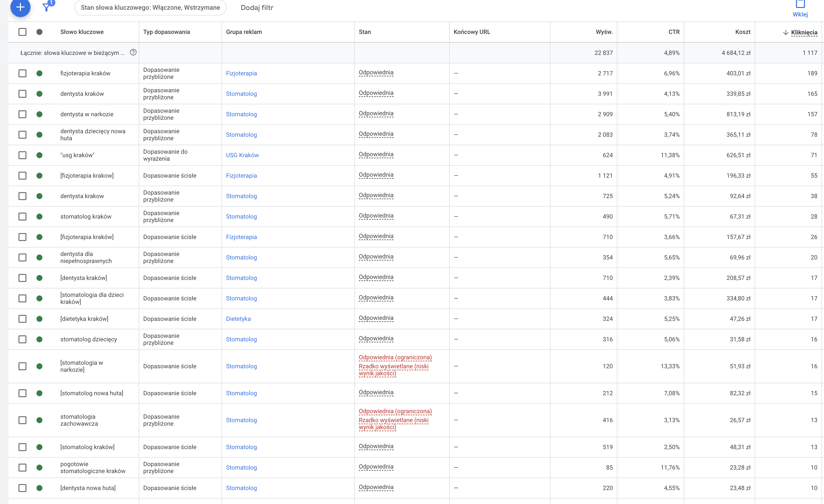Click green status dot for "usg kraków"
The height and width of the screenshot is (504, 824).
point(39,155)
